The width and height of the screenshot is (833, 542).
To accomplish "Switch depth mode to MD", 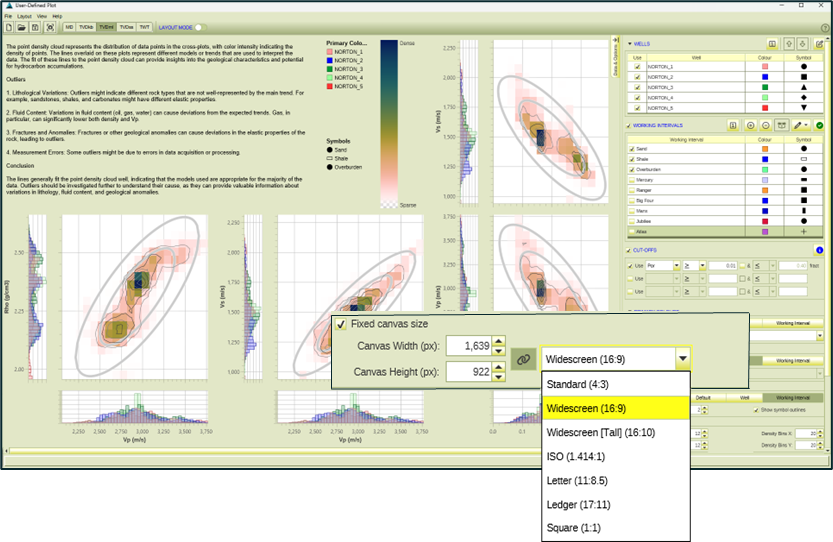I will (70, 27).
